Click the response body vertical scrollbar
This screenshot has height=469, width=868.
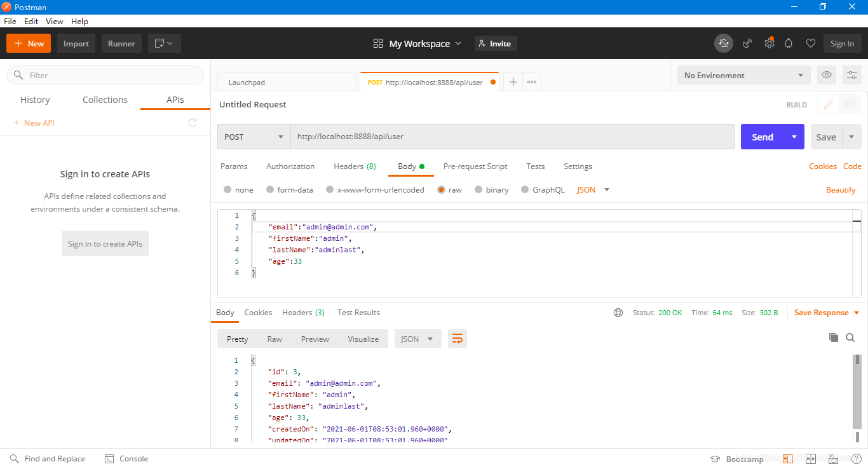coord(857,391)
